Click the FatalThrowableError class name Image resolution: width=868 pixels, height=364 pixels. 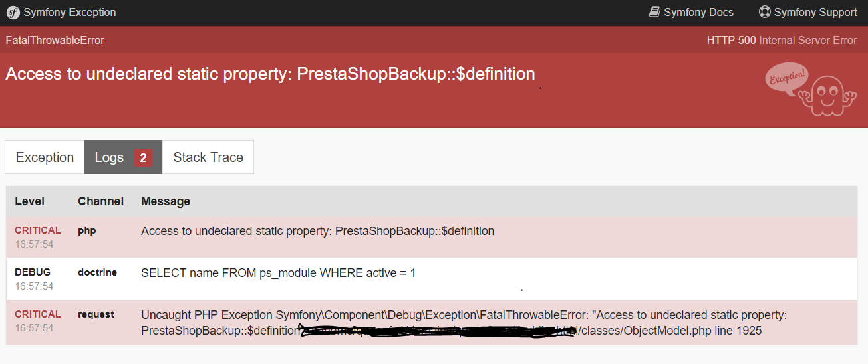(55, 40)
